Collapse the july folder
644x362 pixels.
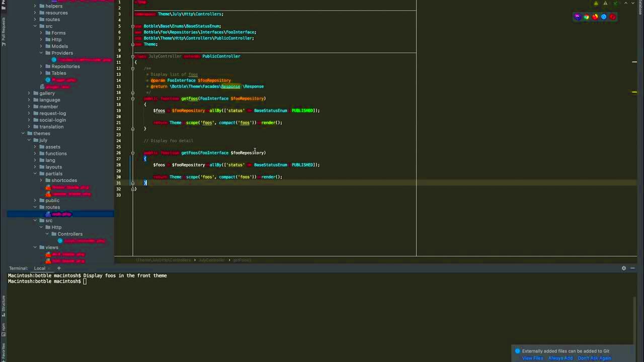[29, 140]
